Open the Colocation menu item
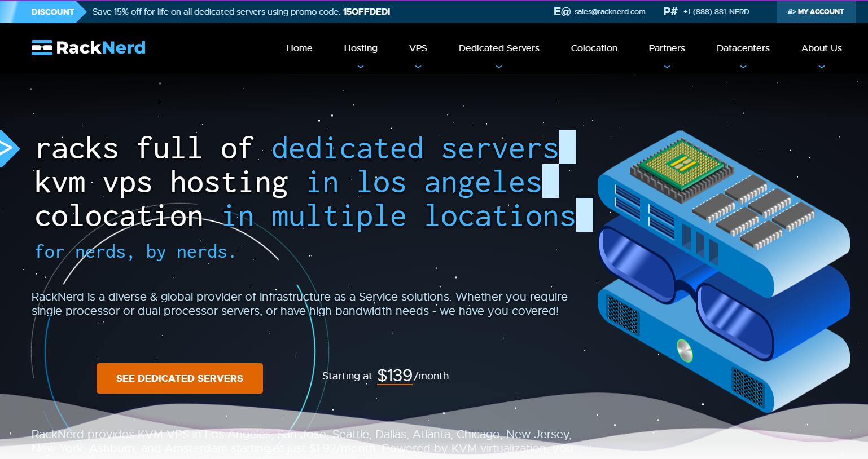Screen dimensions: 868x459 tap(594, 48)
